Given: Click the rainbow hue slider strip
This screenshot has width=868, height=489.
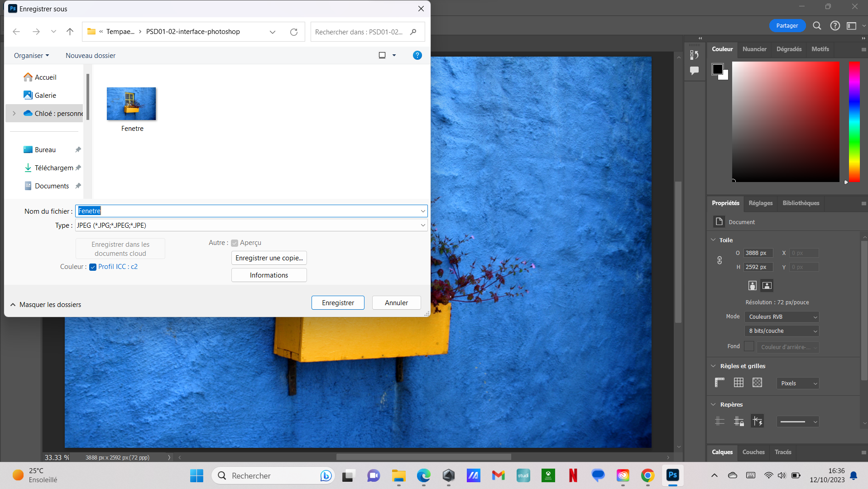Looking at the screenshot, I should [x=854, y=121].
